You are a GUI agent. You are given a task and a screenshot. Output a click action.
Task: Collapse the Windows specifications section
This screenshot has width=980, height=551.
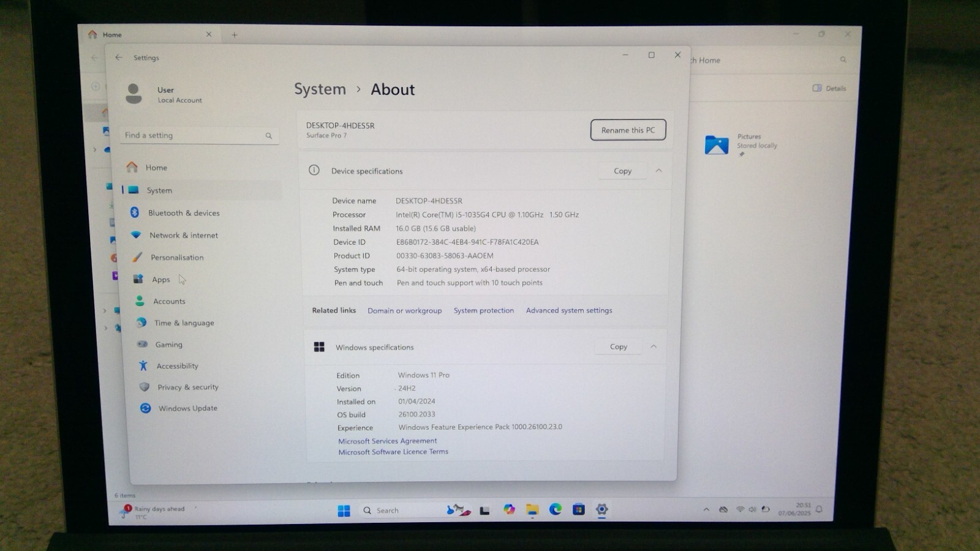pyautogui.click(x=654, y=347)
